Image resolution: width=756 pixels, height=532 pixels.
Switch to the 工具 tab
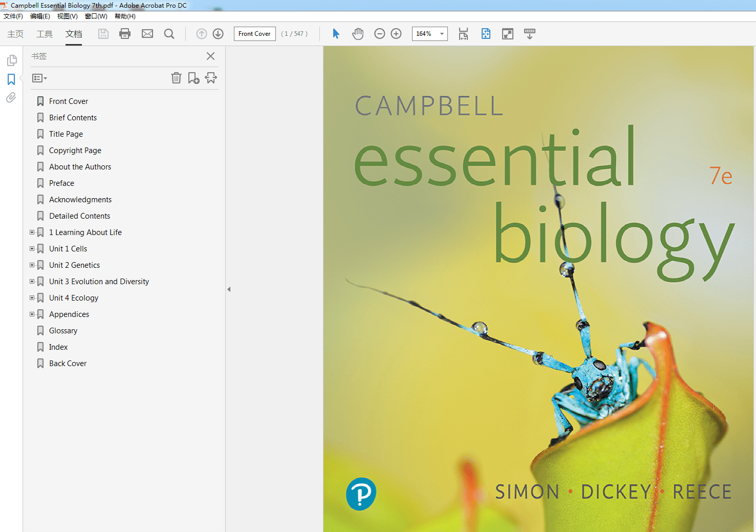pyautogui.click(x=44, y=34)
